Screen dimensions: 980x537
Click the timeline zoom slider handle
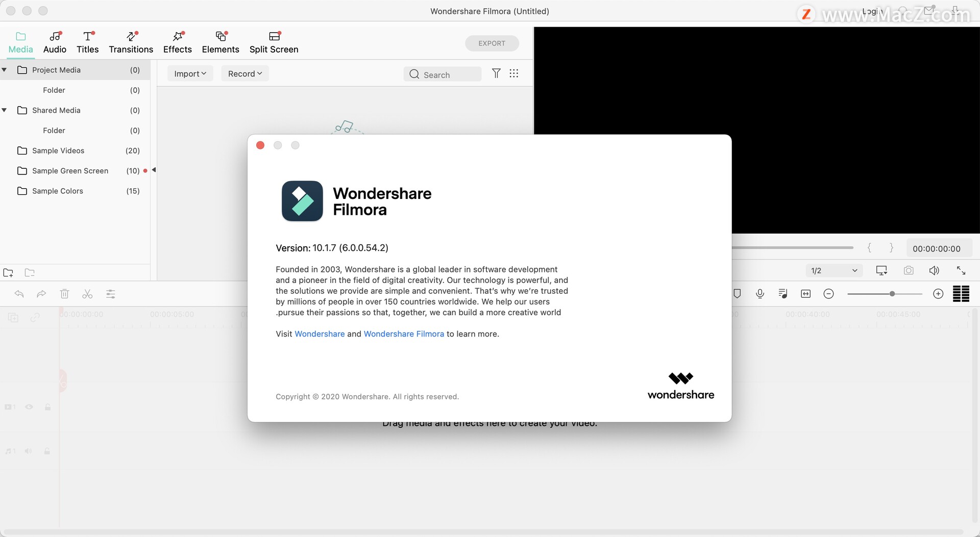[892, 294]
